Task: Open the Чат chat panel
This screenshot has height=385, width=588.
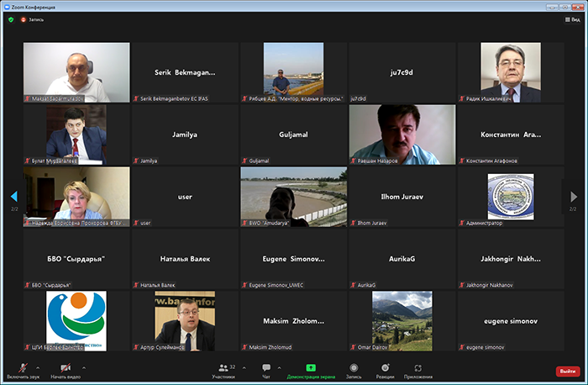Action: (x=265, y=370)
